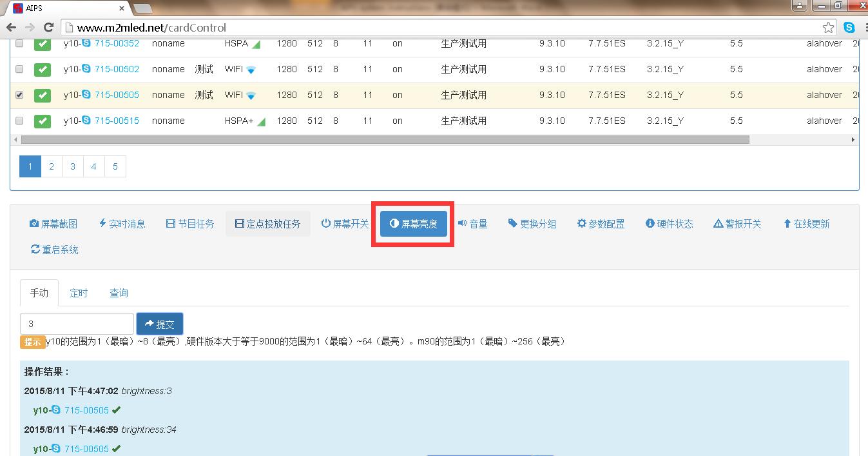Select the 屏幕亮度 brightness button
The image size is (868, 456).
(413, 224)
